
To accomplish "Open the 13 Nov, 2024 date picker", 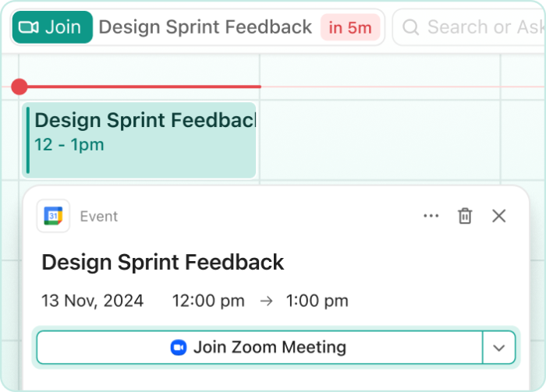I will (93, 301).
